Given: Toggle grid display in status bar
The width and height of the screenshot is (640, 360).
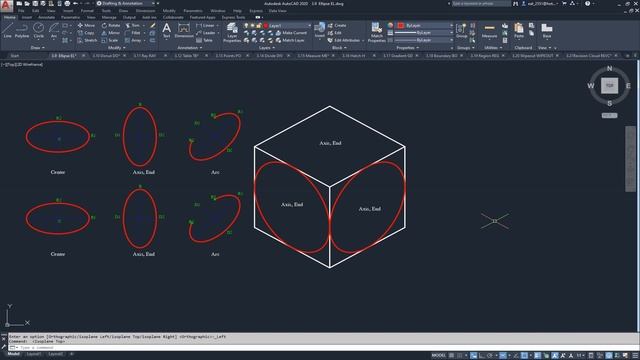Looking at the screenshot, I should (451, 356).
